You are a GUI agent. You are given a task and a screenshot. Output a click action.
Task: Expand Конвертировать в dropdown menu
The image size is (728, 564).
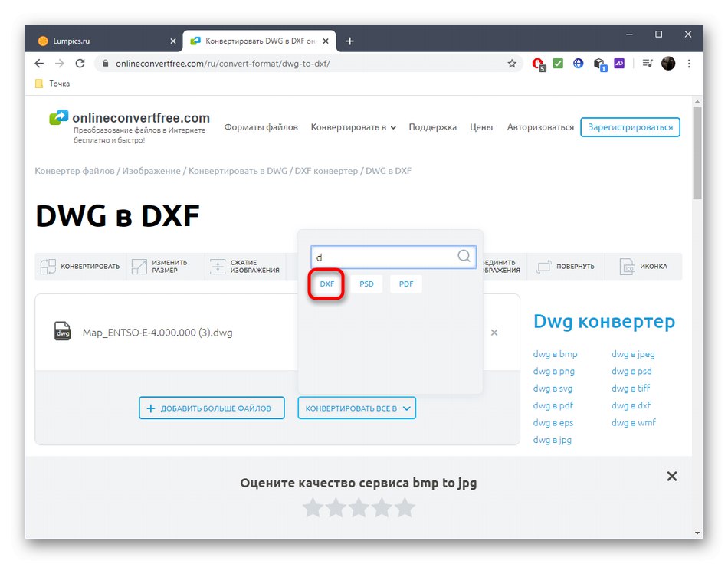point(353,127)
